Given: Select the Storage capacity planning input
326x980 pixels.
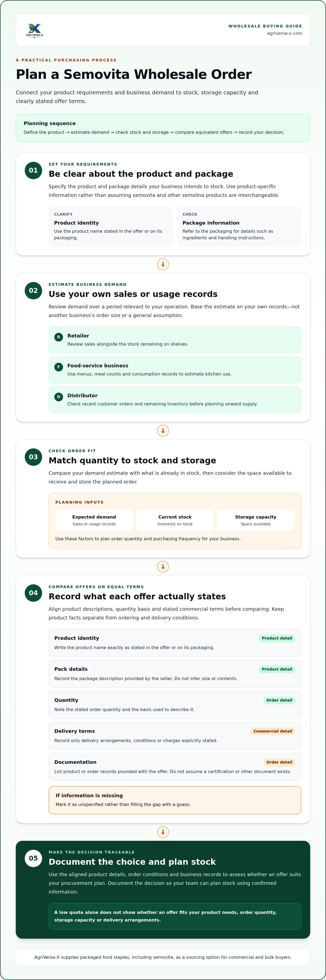Looking at the screenshot, I should (256, 520).
